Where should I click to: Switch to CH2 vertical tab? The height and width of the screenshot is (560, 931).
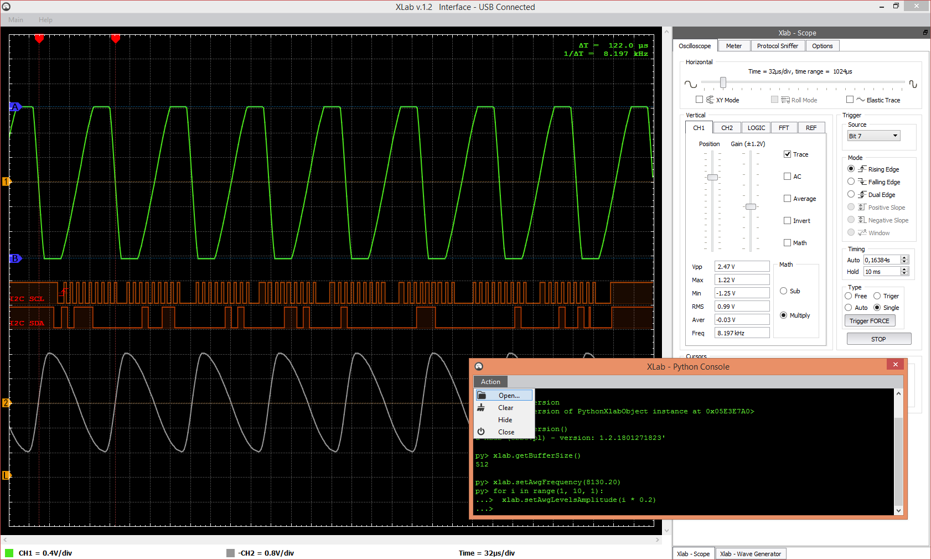pos(727,128)
